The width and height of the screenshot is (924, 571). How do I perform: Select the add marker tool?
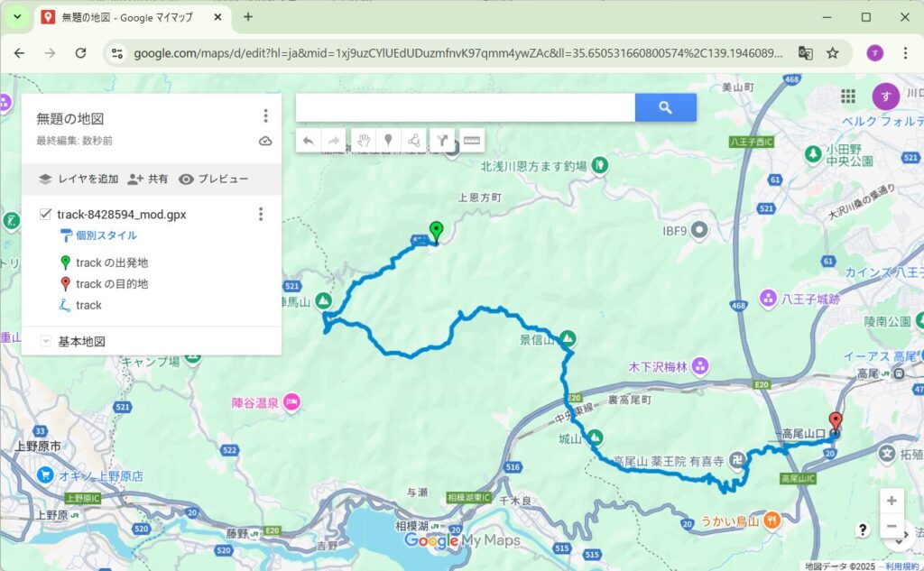click(388, 140)
